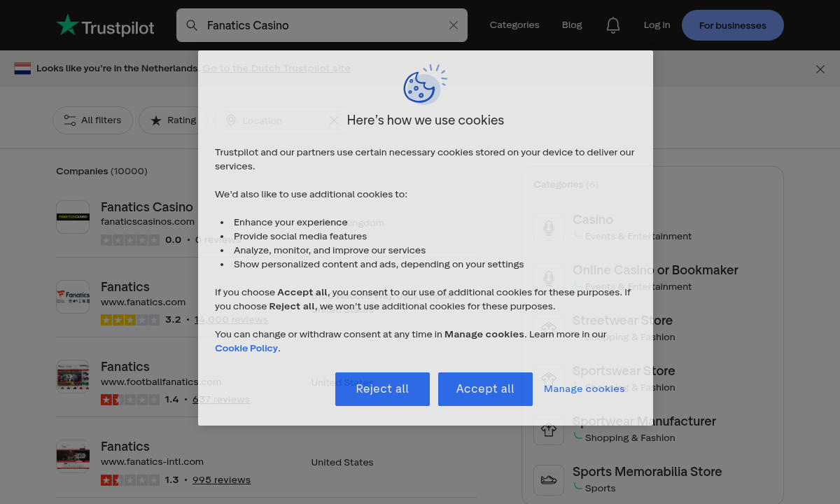The height and width of the screenshot is (504, 840).
Task: Click the search box with Fanatics Casino
Action: coord(322,25)
